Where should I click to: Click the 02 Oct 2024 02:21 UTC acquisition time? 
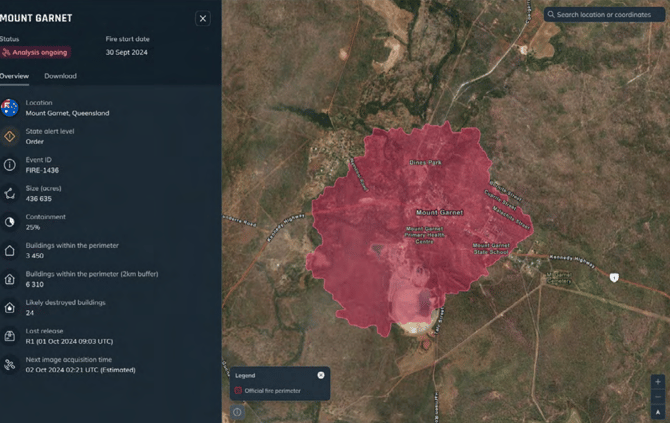pyautogui.click(x=80, y=370)
